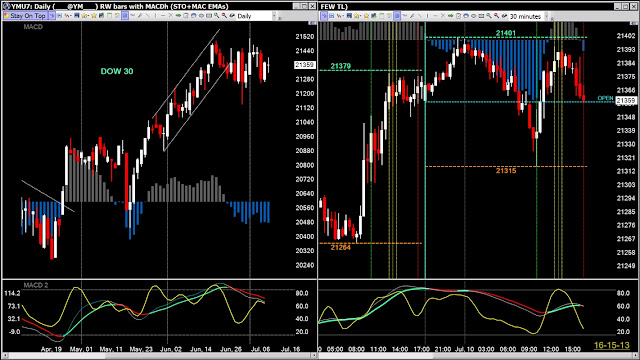640x360 pixels.
Task: Click the MACD label atop the Daily chart
Action: tap(33, 27)
